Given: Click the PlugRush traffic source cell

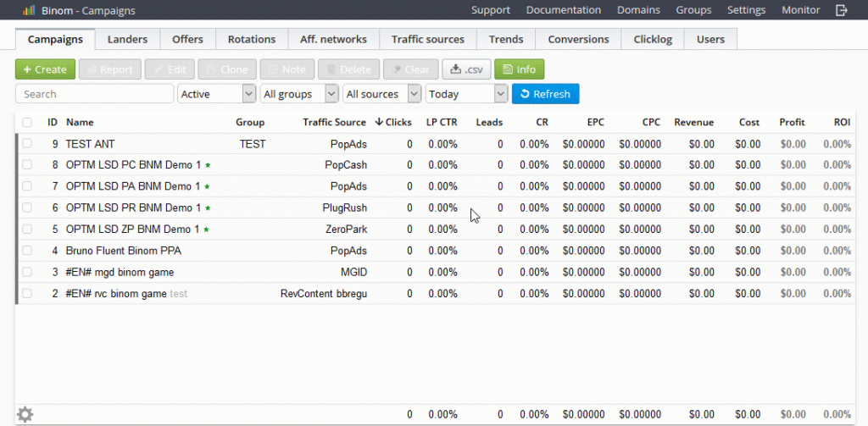Looking at the screenshot, I should point(345,208).
